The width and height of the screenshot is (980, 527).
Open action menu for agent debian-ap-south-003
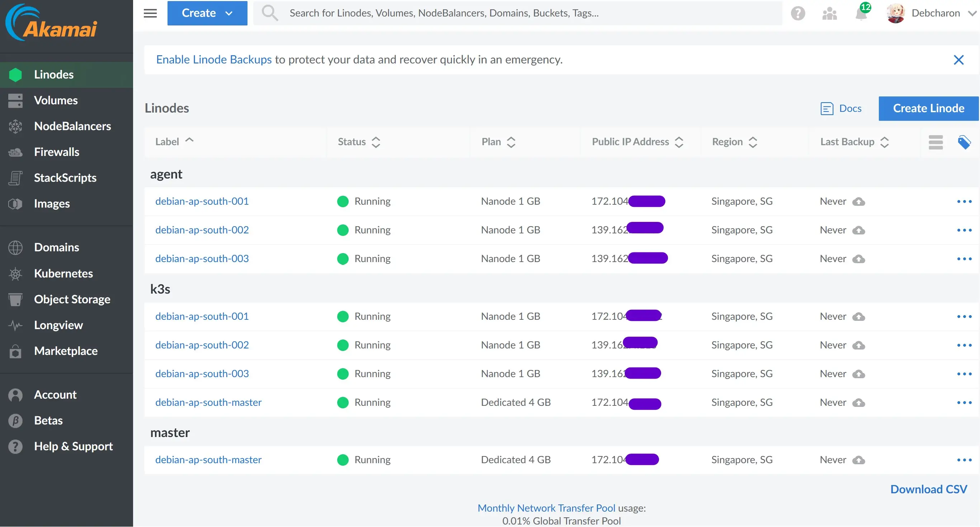964,259
